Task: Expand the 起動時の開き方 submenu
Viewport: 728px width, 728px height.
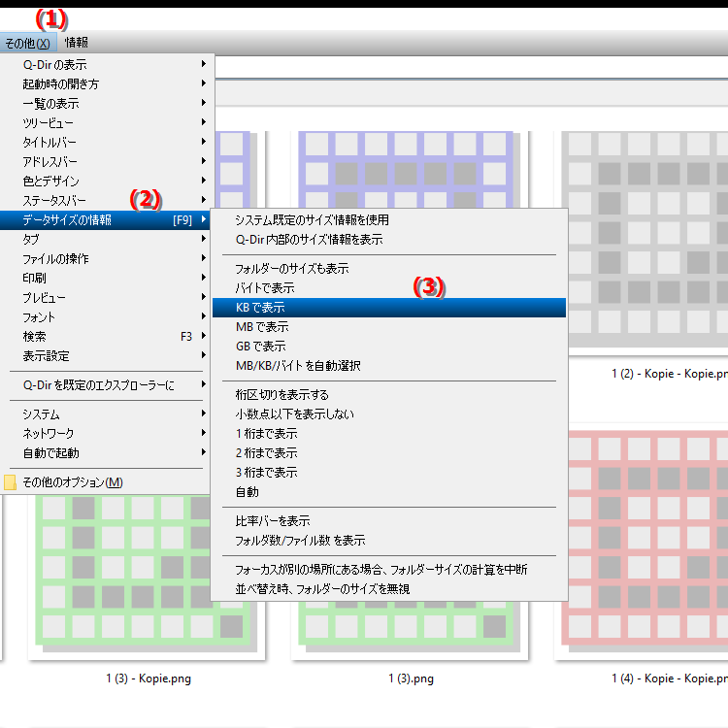Action: (x=106, y=83)
